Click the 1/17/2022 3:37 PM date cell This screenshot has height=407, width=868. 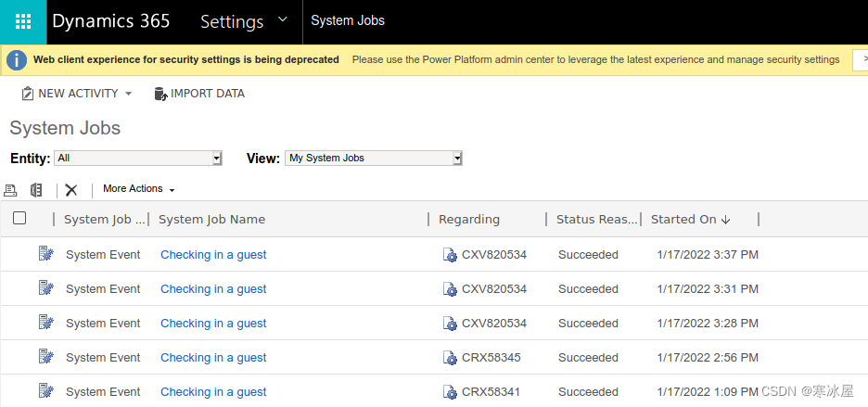708,255
